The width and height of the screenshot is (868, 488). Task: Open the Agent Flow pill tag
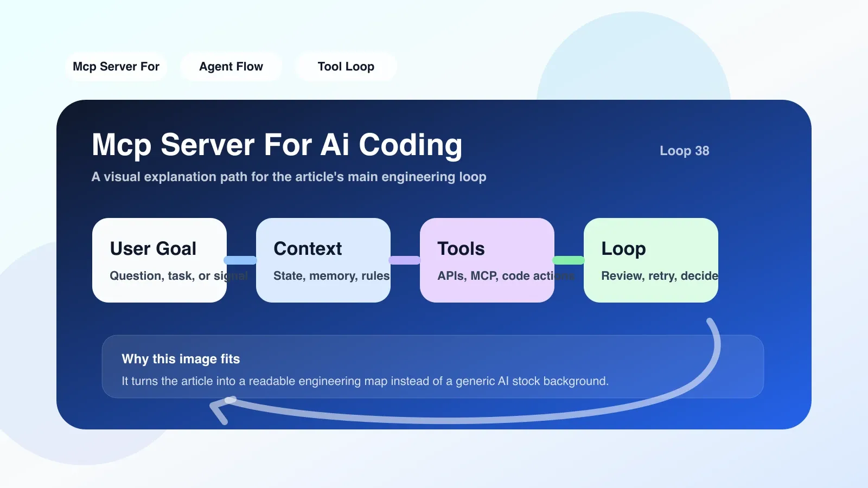point(231,67)
